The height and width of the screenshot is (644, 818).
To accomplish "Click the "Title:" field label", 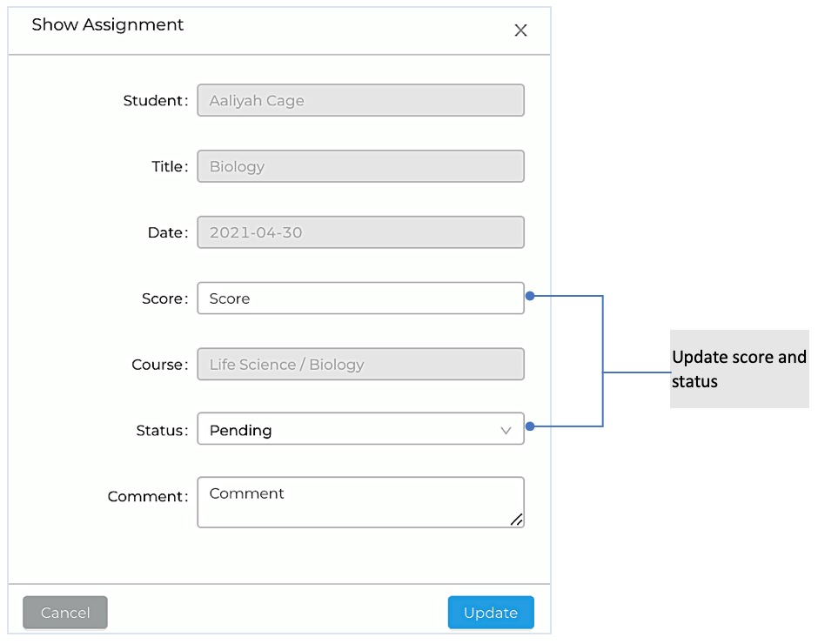I will tap(170, 167).
